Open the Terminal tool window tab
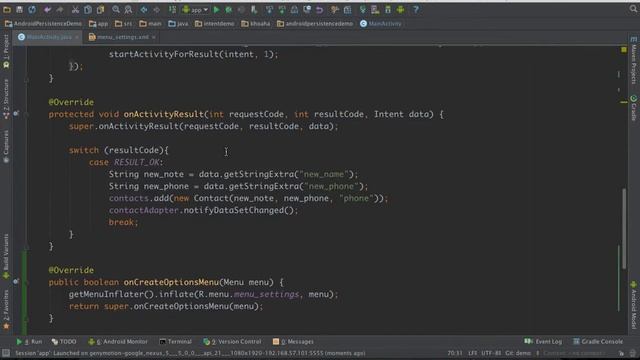Viewport: 640px width, 360px height. [175, 342]
